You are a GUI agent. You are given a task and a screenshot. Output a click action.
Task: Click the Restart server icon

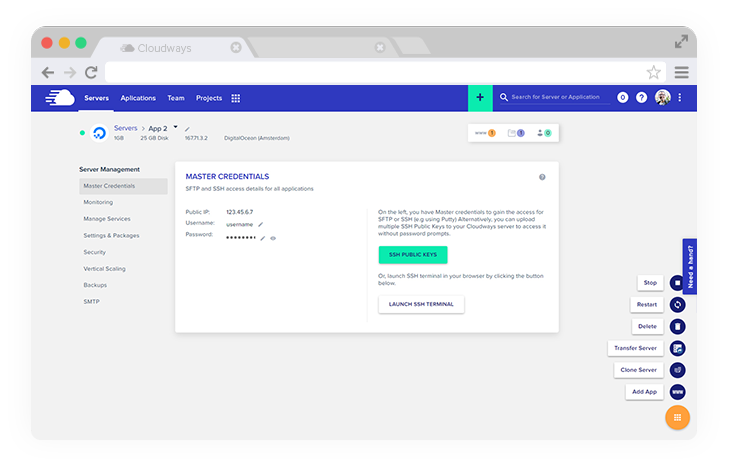click(678, 305)
